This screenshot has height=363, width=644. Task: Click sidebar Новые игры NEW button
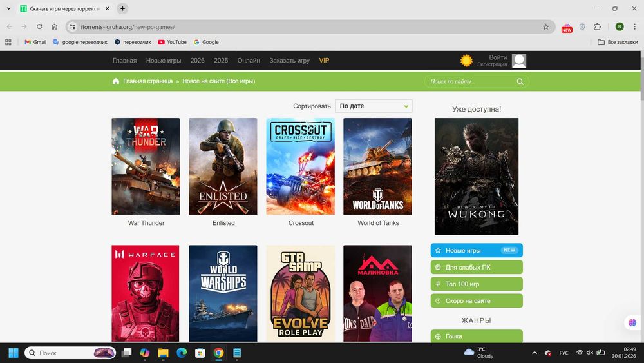point(477,250)
